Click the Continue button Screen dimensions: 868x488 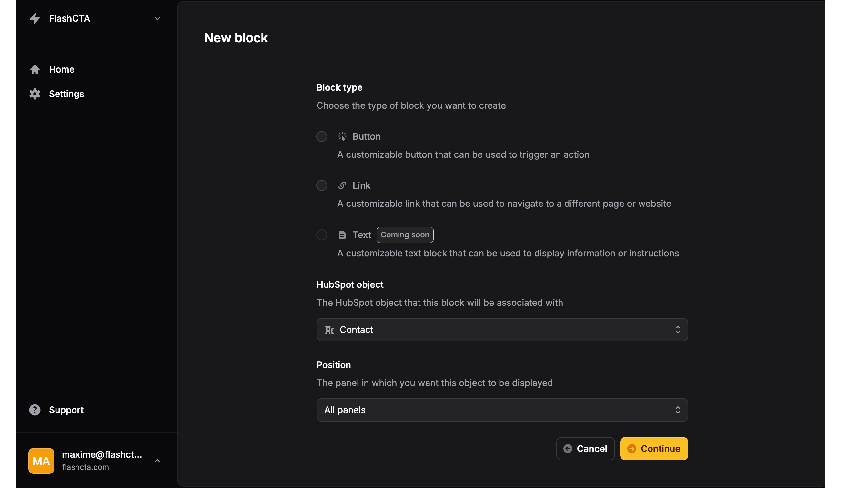[654, 449]
